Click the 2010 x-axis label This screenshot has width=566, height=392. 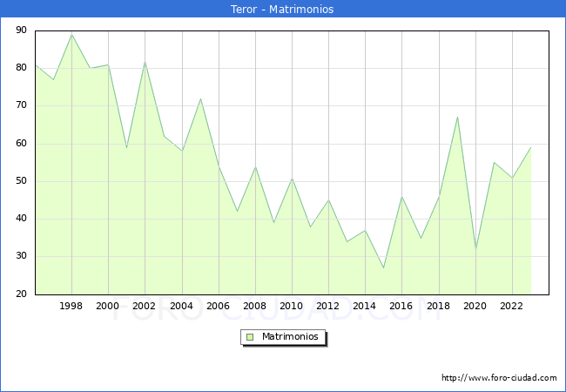point(292,306)
